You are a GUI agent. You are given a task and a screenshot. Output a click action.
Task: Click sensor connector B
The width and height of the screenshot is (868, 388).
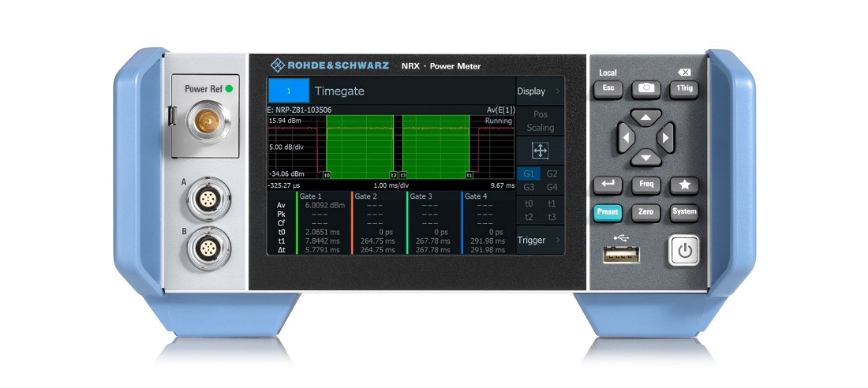point(207,249)
